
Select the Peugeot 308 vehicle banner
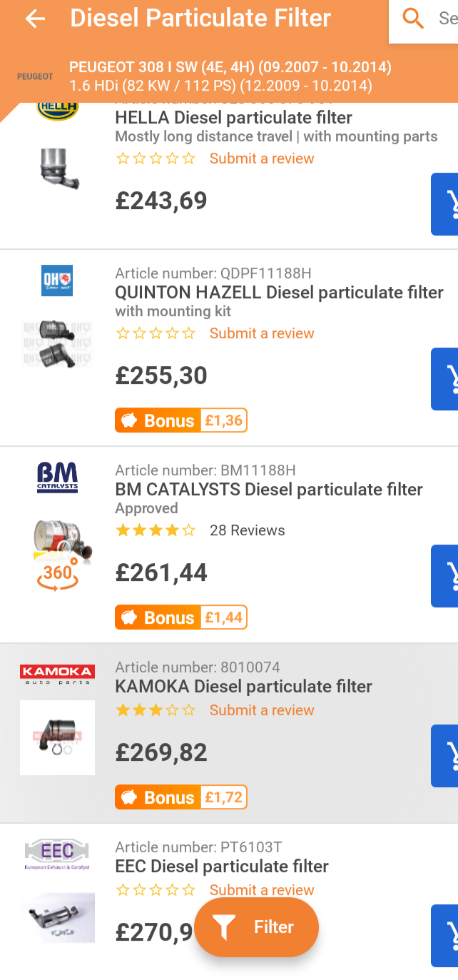pyautogui.click(x=228, y=77)
